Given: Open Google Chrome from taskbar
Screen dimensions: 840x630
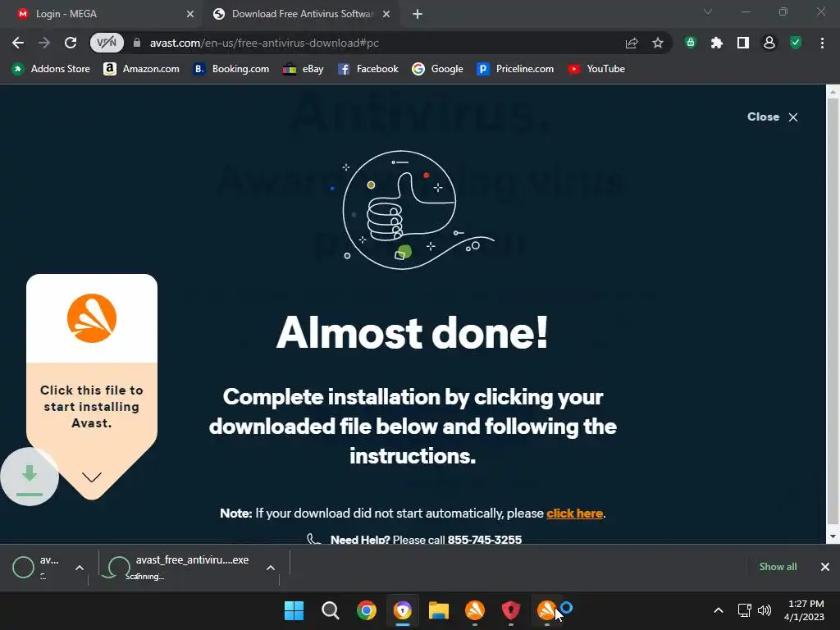Looking at the screenshot, I should click(367, 610).
